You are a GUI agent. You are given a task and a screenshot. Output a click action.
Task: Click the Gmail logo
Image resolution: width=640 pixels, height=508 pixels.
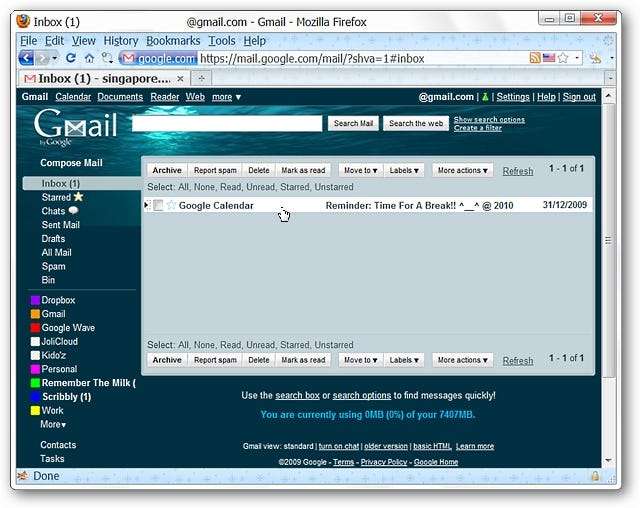[75, 126]
